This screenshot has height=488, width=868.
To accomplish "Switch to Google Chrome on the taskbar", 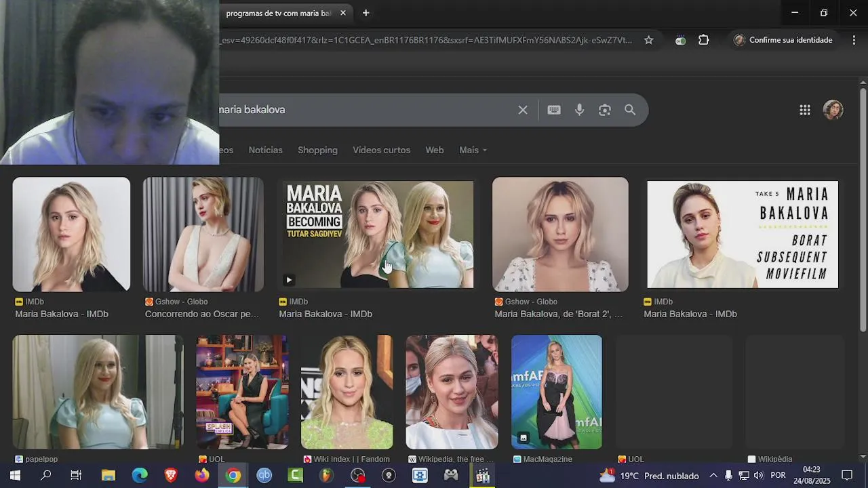I will click(233, 475).
